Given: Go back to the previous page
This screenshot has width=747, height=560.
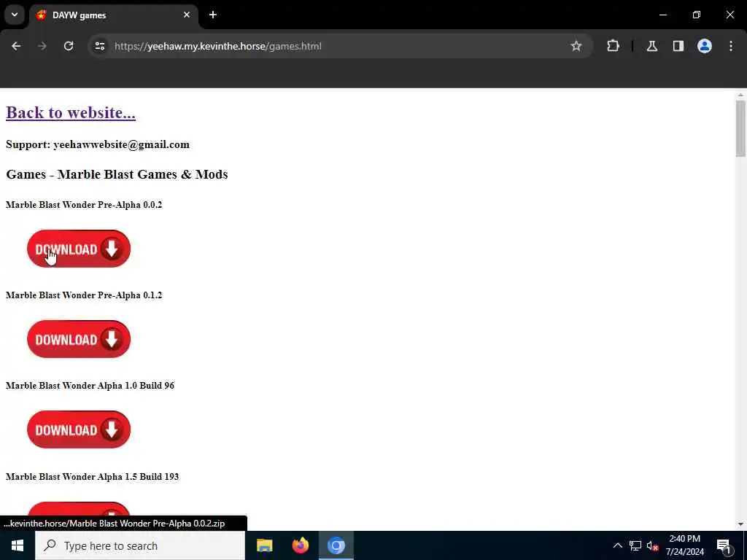Looking at the screenshot, I should pyautogui.click(x=16, y=46).
